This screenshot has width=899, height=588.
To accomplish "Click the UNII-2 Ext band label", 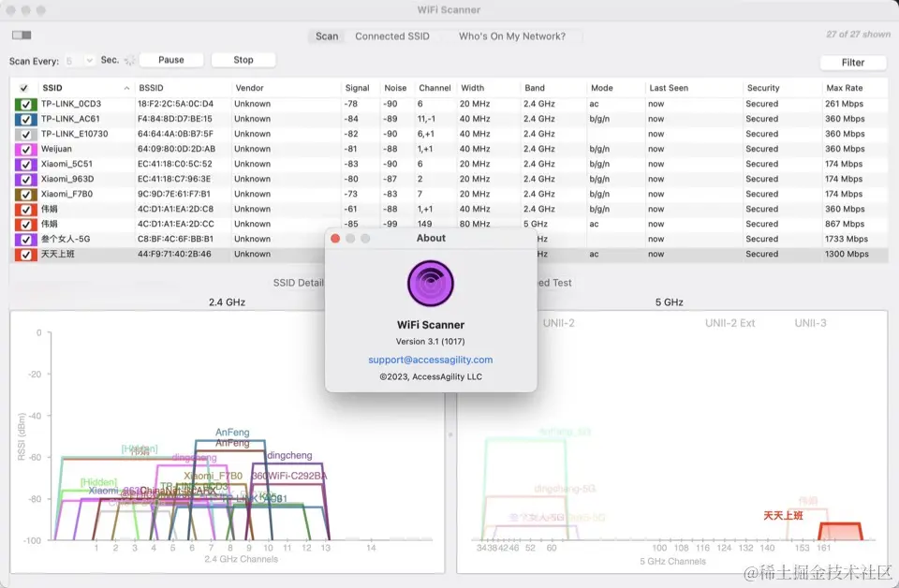I will [x=730, y=323].
